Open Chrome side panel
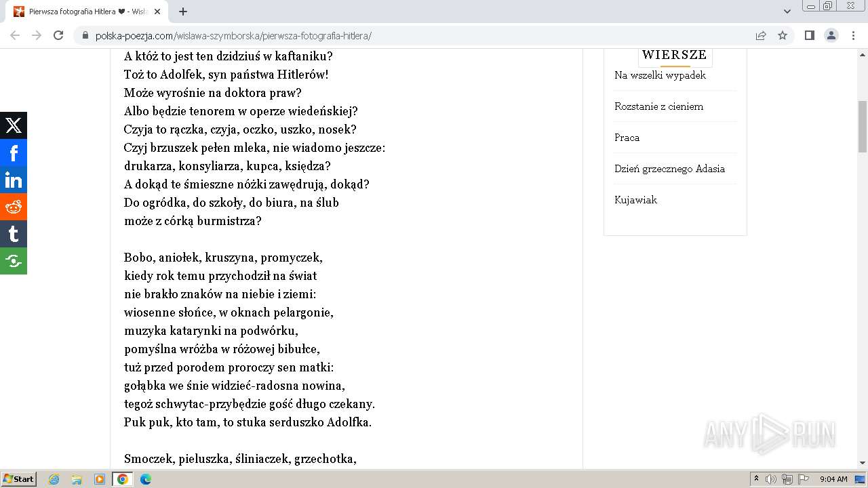The width and height of the screenshot is (868, 488). (809, 35)
